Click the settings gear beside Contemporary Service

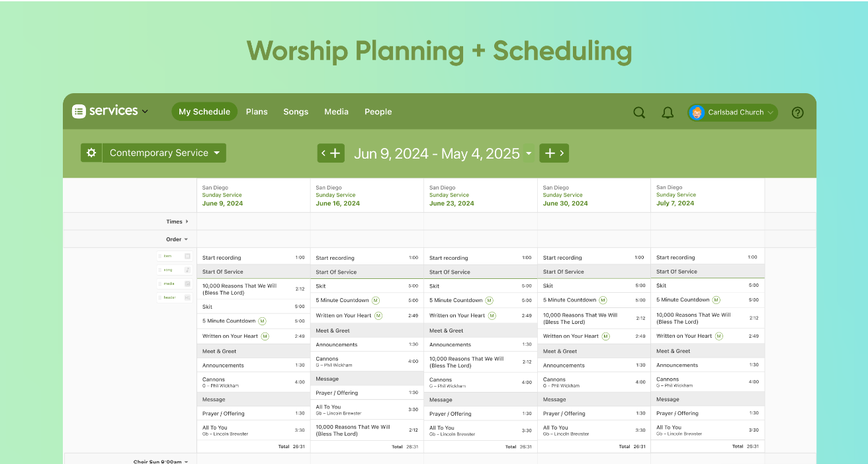pos(91,153)
